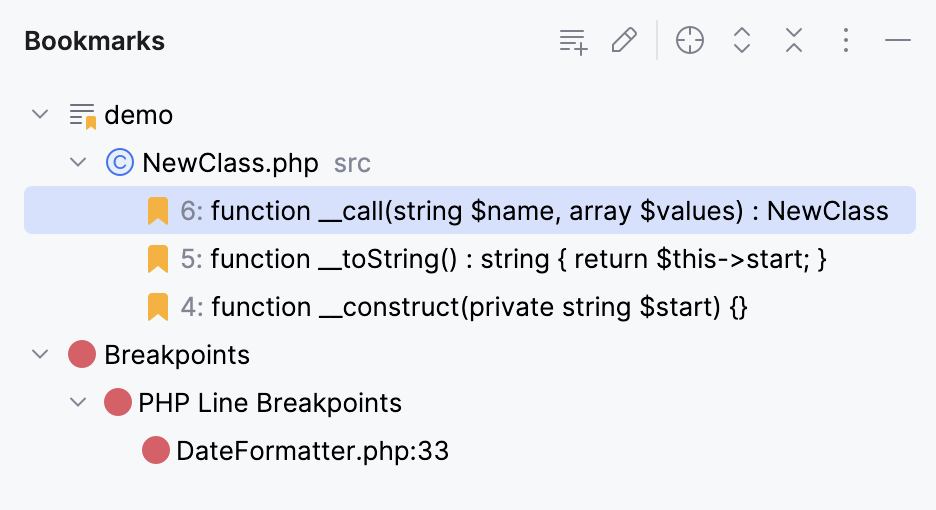Toggle the DateFormatter.php:33 breakpoint red dot

click(156, 451)
